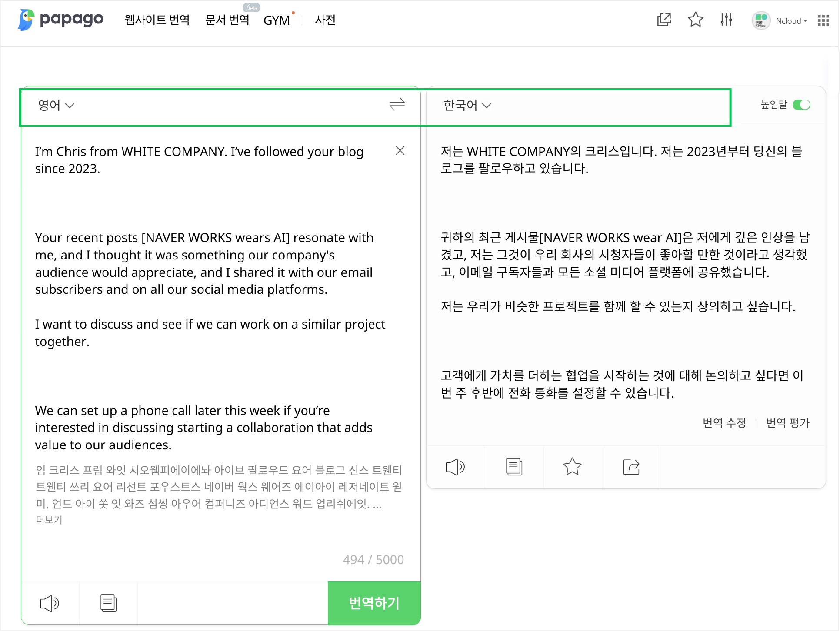Go to 웹사이트 번역 tab
Viewport: 840px width, 631px height.
click(157, 20)
